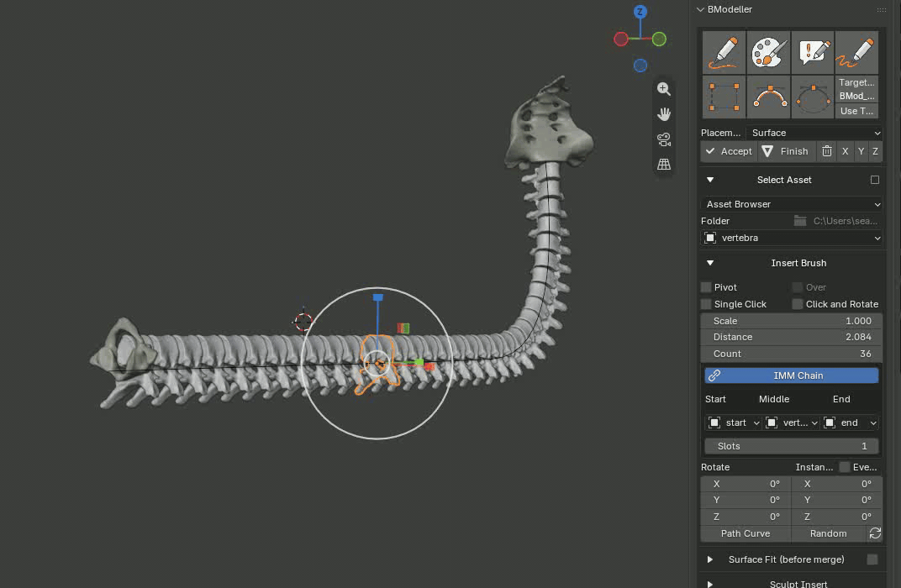
Task: Click the Z axis gizmo handle
Action: tap(640, 12)
